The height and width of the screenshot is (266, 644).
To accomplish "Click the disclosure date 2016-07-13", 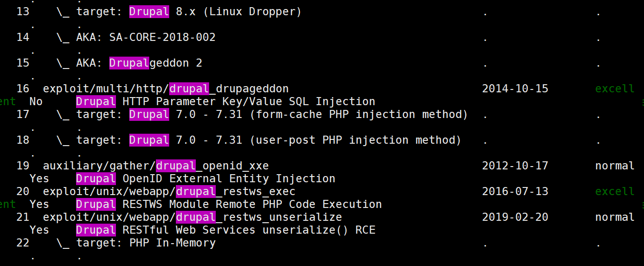I will coord(515,191).
